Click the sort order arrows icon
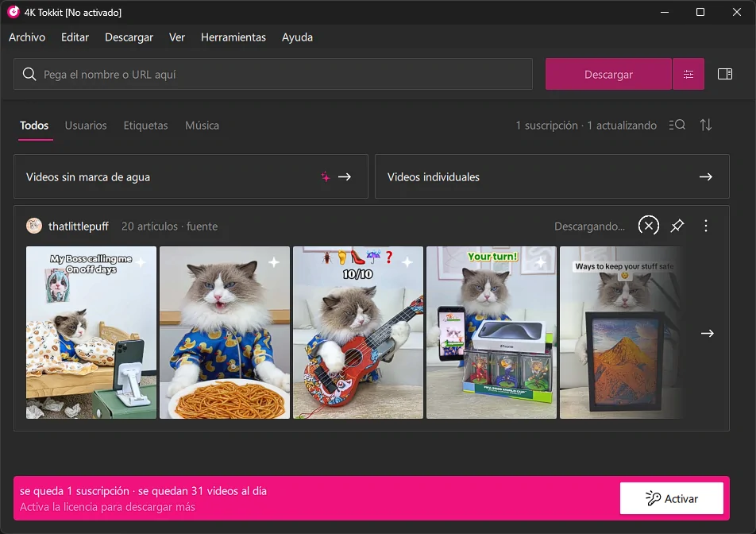 click(x=706, y=125)
